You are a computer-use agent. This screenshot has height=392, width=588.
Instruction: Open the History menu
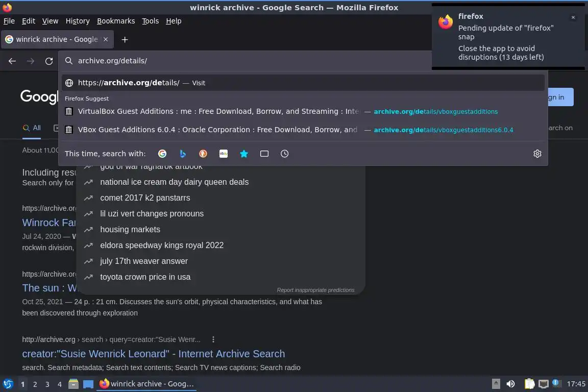[x=78, y=21]
